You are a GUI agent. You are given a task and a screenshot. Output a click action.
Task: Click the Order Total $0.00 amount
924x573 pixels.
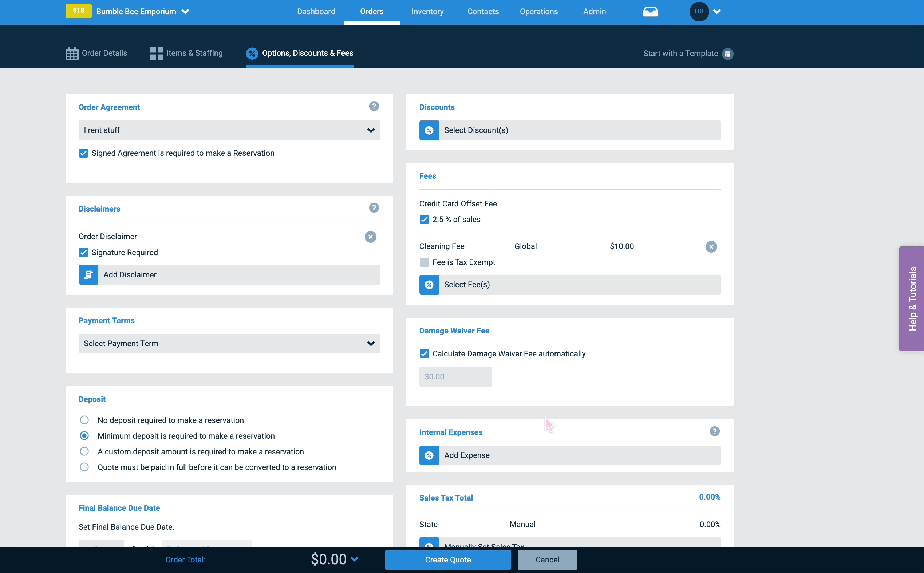click(329, 560)
